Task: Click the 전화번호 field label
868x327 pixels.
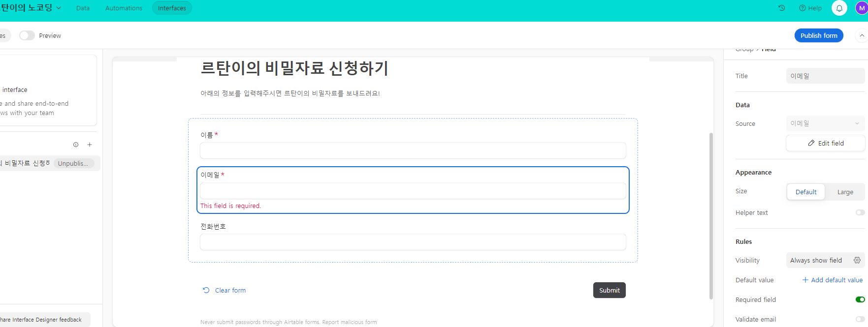Action: (x=213, y=226)
